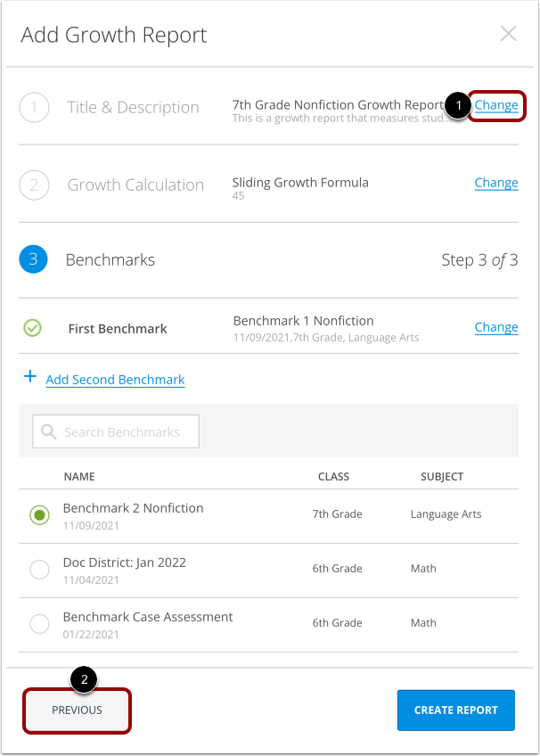Image resolution: width=540 pixels, height=756 pixels.
Task: Click the Step 2 circle indicator
Action: coord(33,185)
